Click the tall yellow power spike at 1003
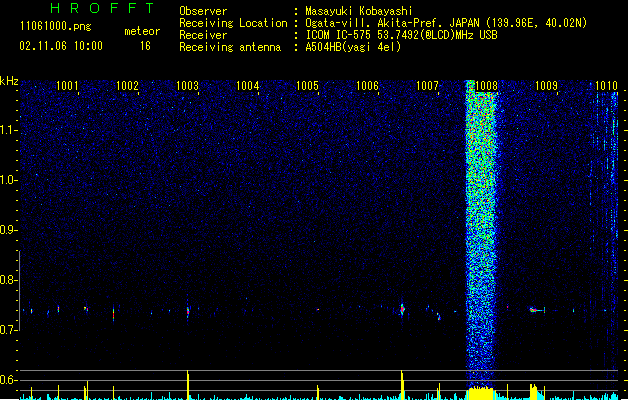This screenshot has height=400, width=629. click(x=188, y=384)
